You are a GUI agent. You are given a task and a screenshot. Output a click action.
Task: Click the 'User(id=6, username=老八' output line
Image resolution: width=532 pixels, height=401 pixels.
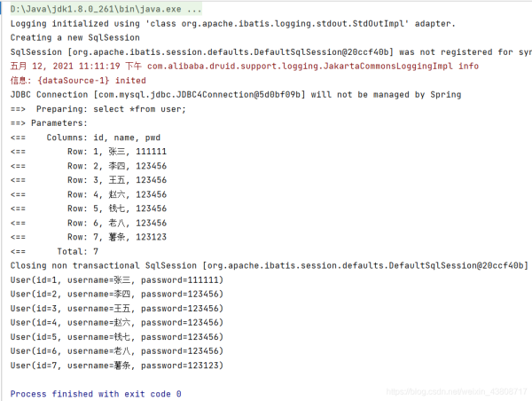116,350
